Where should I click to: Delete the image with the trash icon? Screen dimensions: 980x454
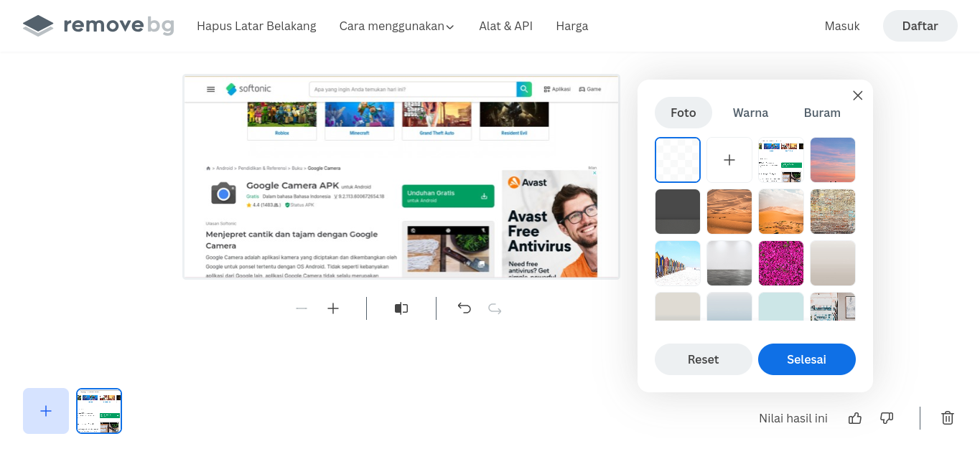point(948,418)
